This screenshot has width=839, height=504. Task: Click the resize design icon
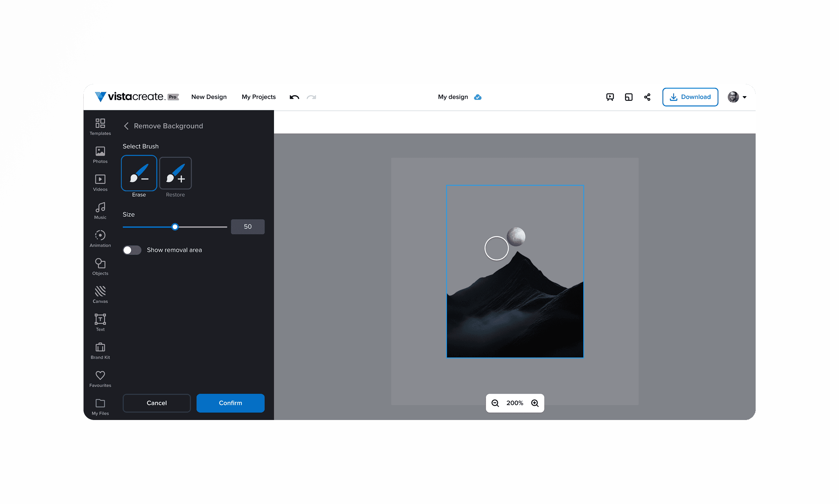(628, 97)
